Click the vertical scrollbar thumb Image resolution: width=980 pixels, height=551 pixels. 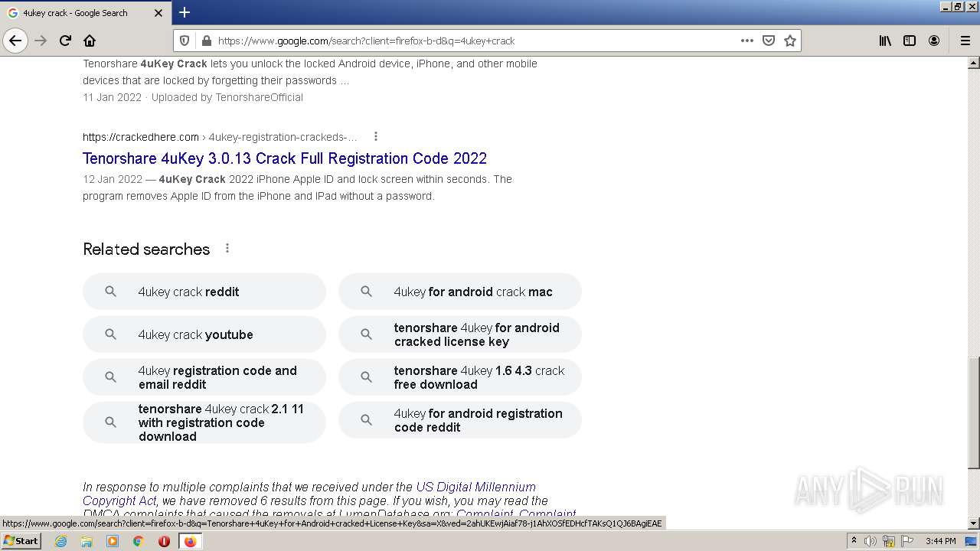[974, 413]
